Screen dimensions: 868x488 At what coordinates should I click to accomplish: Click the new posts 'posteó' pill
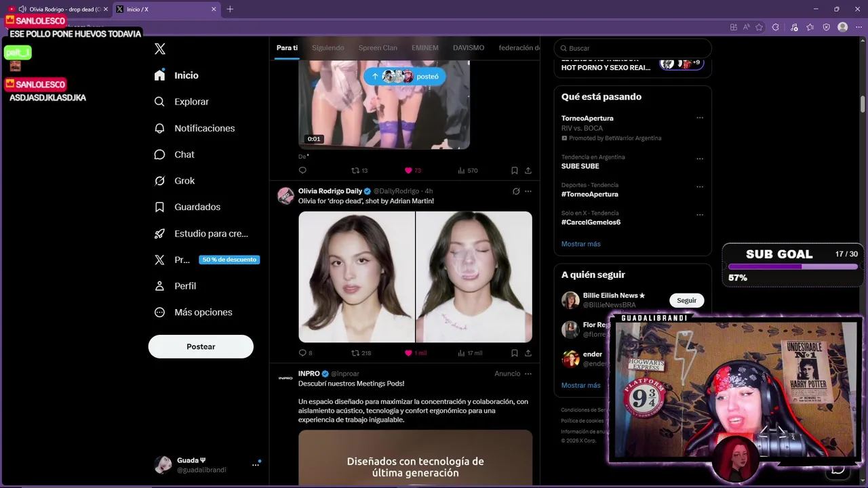(405, 77)
